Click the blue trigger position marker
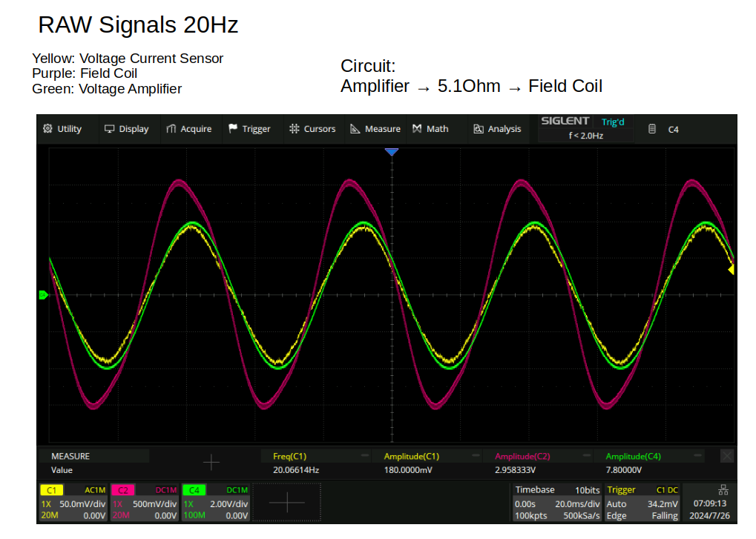Image resolution: width=756 pixels, height=539 pixels. pos(392,152)
